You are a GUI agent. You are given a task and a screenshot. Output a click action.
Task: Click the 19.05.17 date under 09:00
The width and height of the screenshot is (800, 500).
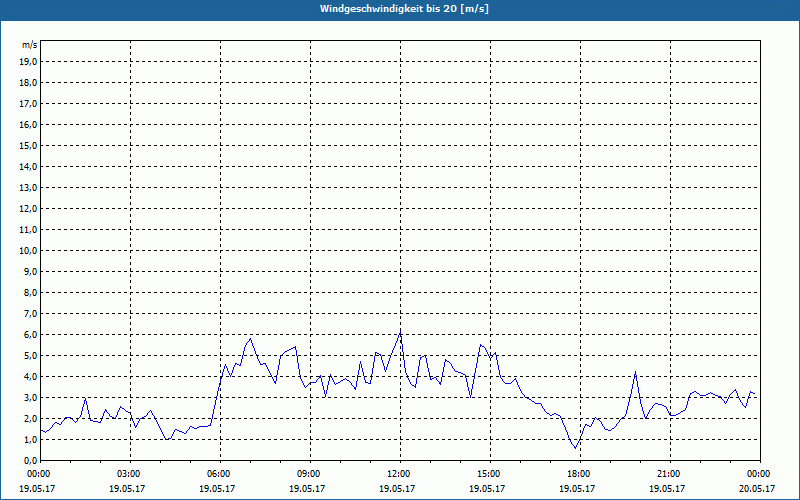coord(307,488)
